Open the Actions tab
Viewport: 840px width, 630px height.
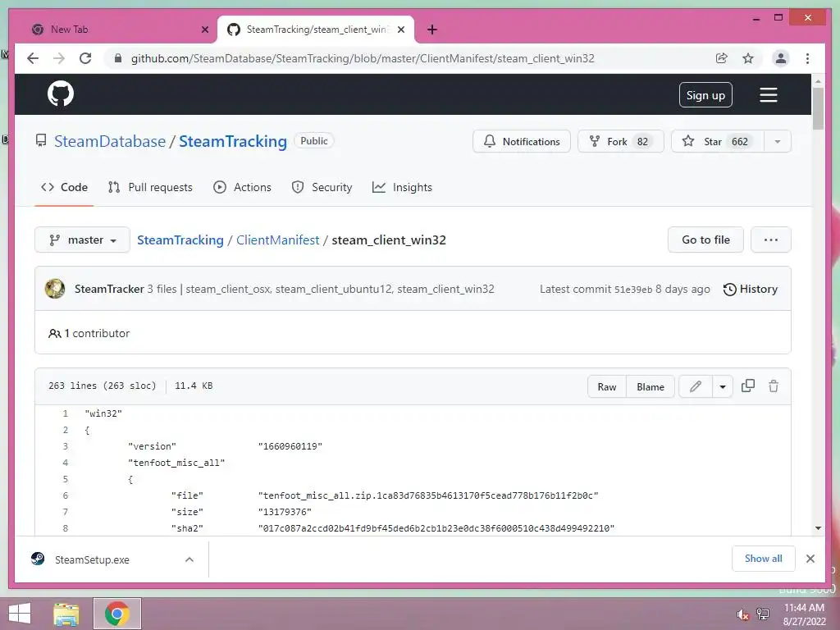pos(242,187)
